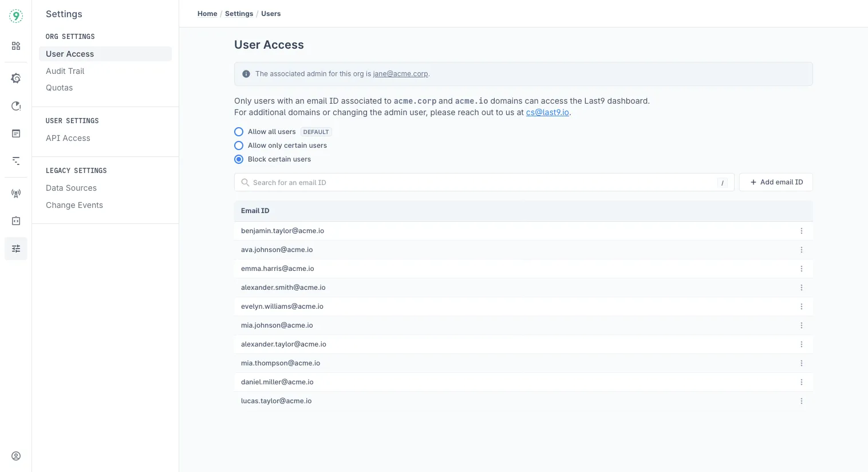868x472 pixels.
Task: Open the dashboards grid icon in sidebar
Action: pyautogui.click(x=16, y=46)
